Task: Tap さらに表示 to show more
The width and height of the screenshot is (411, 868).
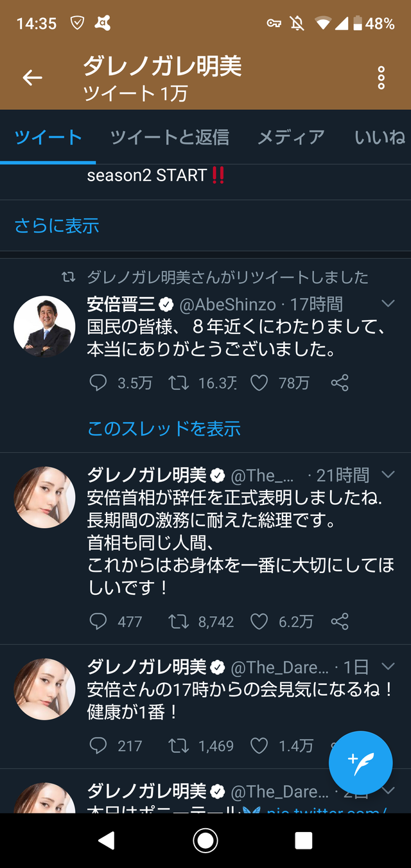Action: pyautogui.click(x=57, y=226)
